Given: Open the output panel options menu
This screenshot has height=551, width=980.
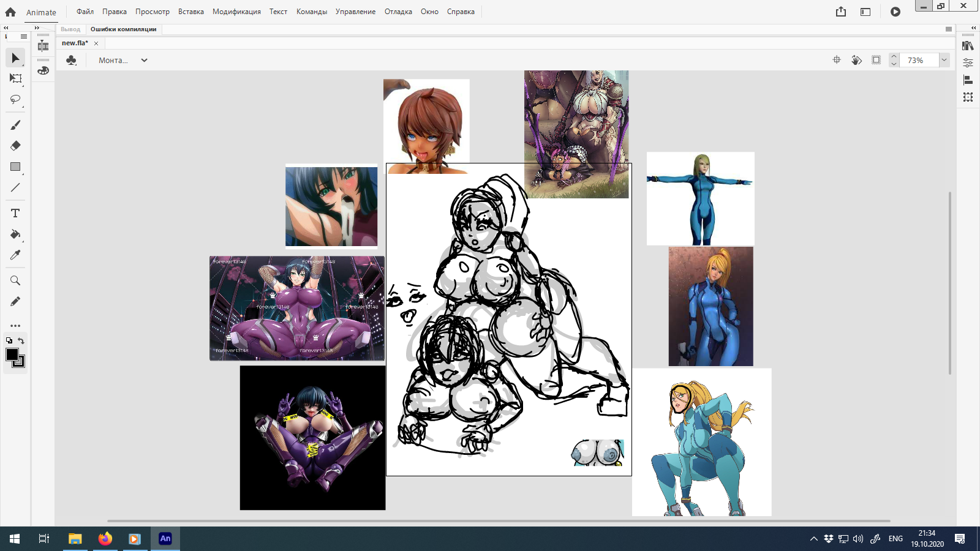Looking at the screenshot, I should [949, 29].
